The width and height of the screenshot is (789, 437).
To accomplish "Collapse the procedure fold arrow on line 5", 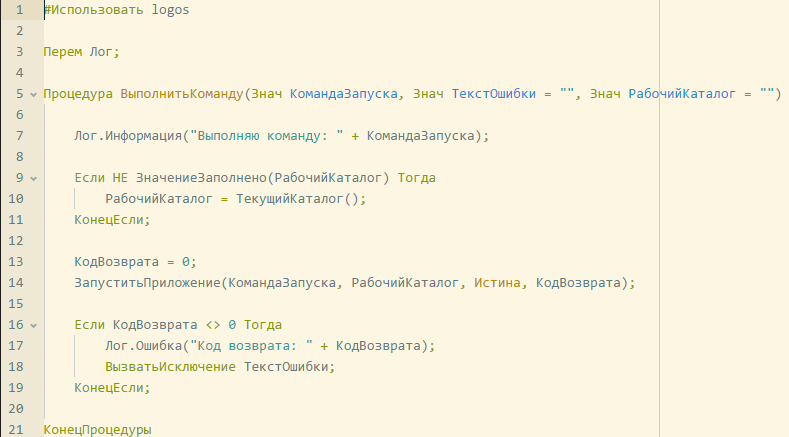I will coord(33,94).
